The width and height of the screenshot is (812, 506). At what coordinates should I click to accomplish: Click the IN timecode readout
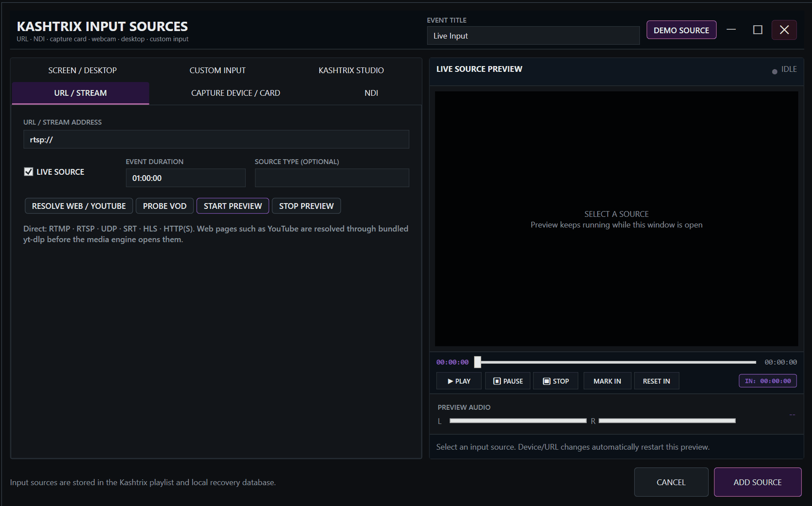tap(768, 381)
